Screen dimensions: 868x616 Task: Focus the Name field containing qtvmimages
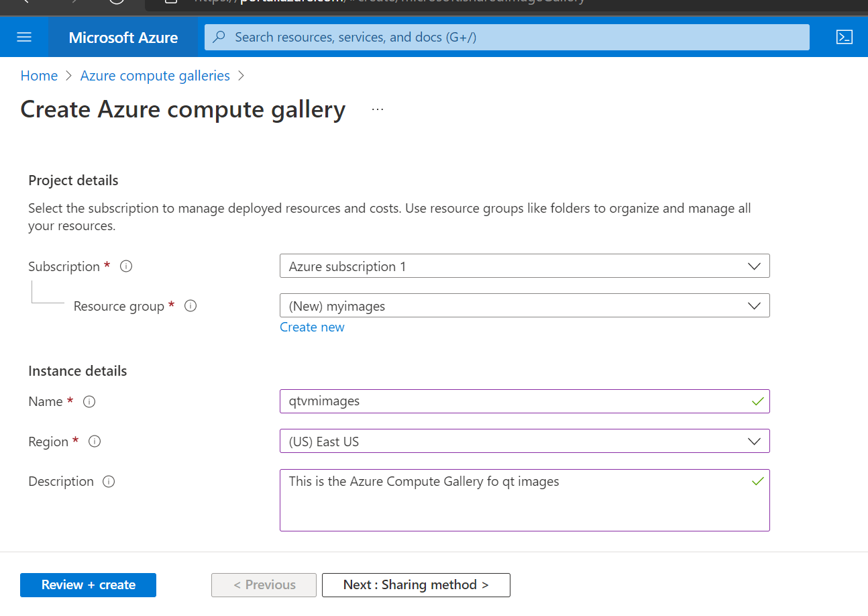(x=525, y=401)
